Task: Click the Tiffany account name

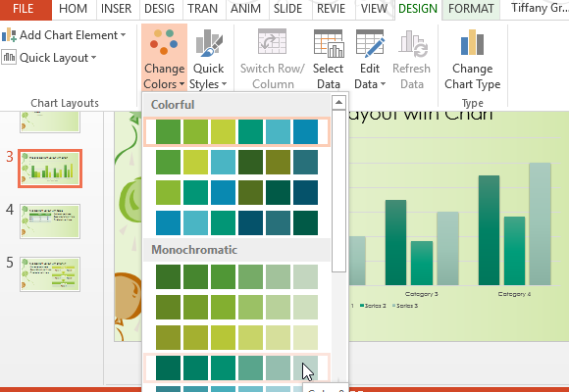Action: tap(539, 8)
